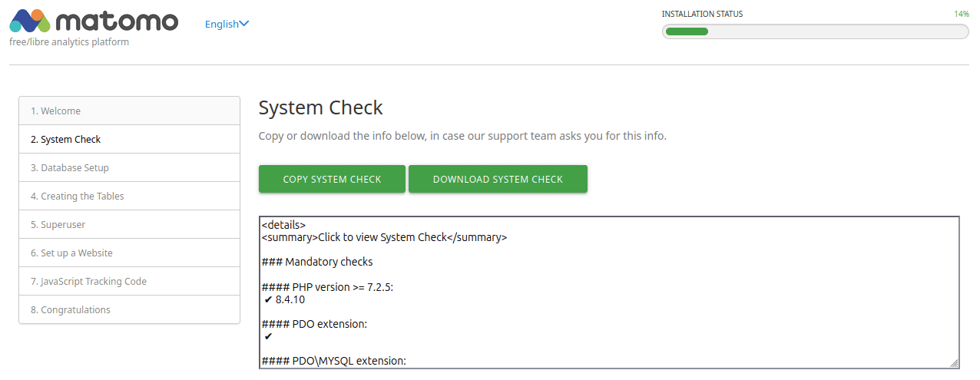The height and width of the screenshot is (380, 980).
Task: Click the free/libre analytics platform tagline
Action: point(69,42)
